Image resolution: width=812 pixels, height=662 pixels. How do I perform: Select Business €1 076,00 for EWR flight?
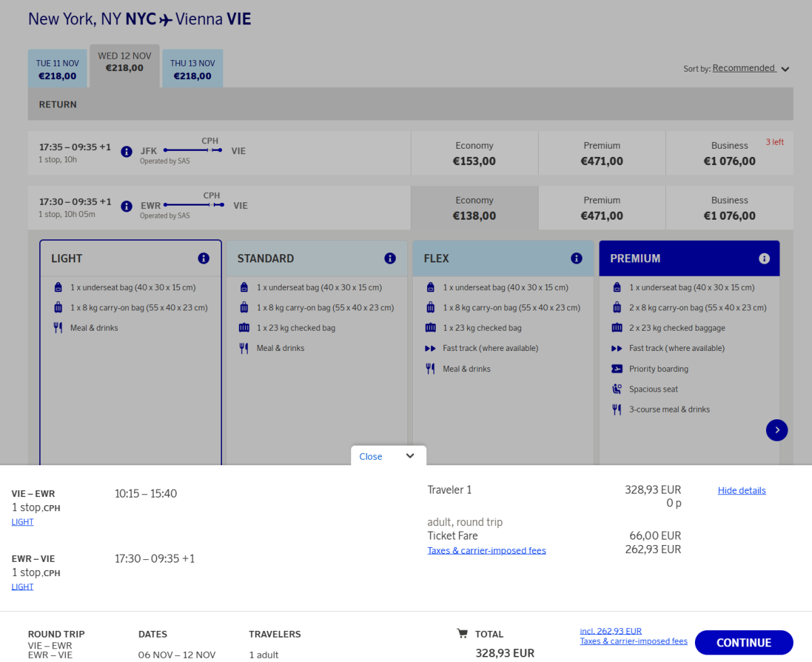coord(729,208)
